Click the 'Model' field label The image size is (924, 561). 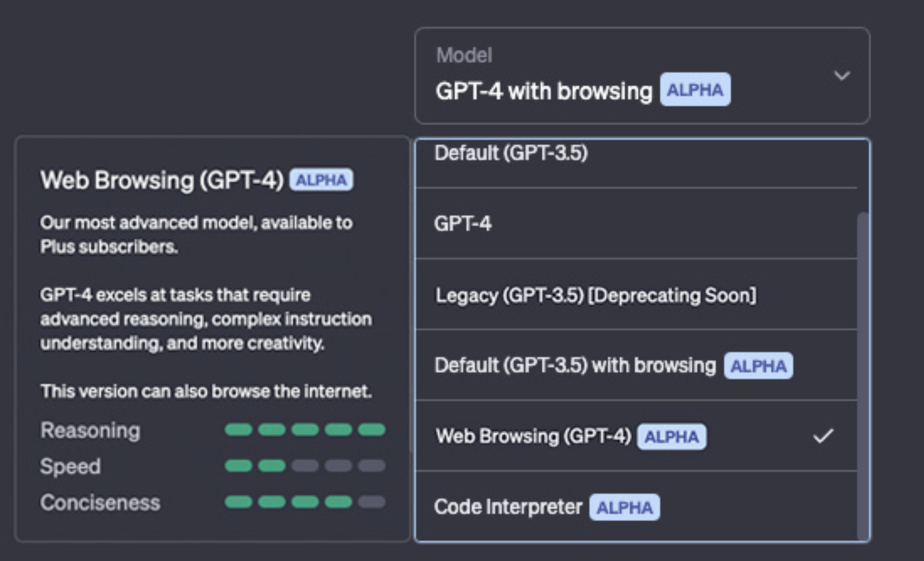(464, 55)
